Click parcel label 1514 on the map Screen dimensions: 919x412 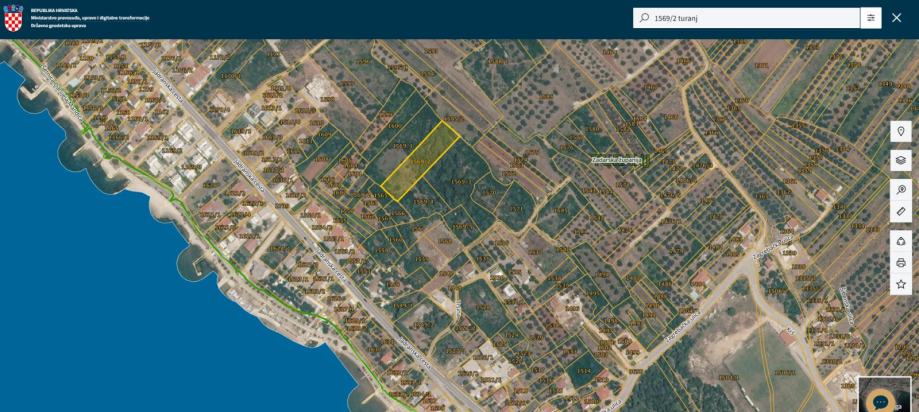point(584,373)
